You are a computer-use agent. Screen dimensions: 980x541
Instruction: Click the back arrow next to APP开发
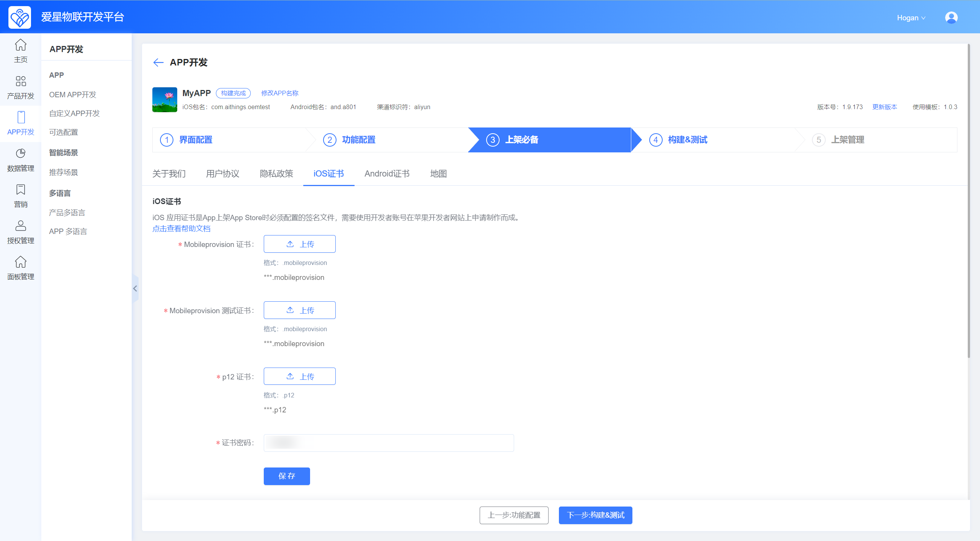[x=158, y=62]
